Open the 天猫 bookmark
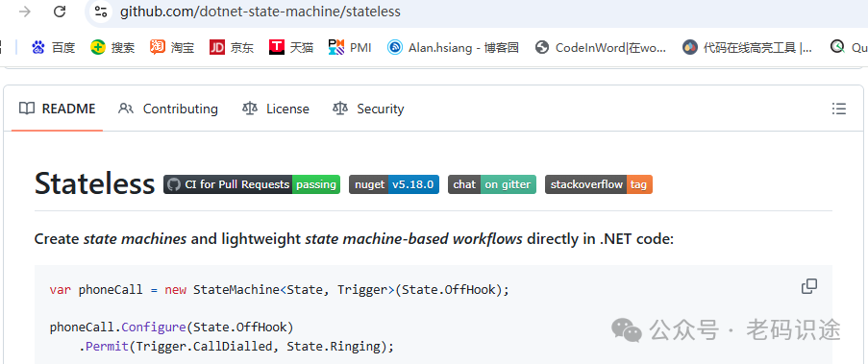 [291, 48]
